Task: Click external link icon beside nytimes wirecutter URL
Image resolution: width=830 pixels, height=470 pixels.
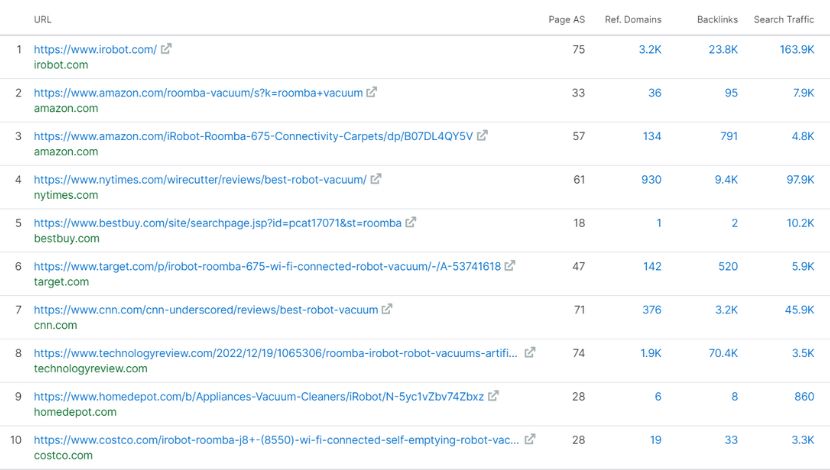Action: pyautogui.click(x=376, y=179)
